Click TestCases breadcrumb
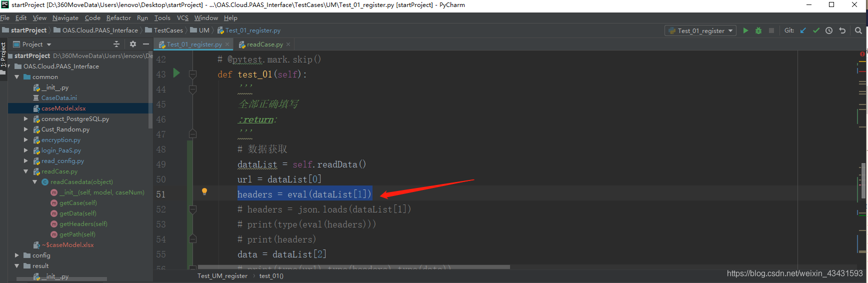The width and height of the screenshot is (868, 283). [164, 30]
